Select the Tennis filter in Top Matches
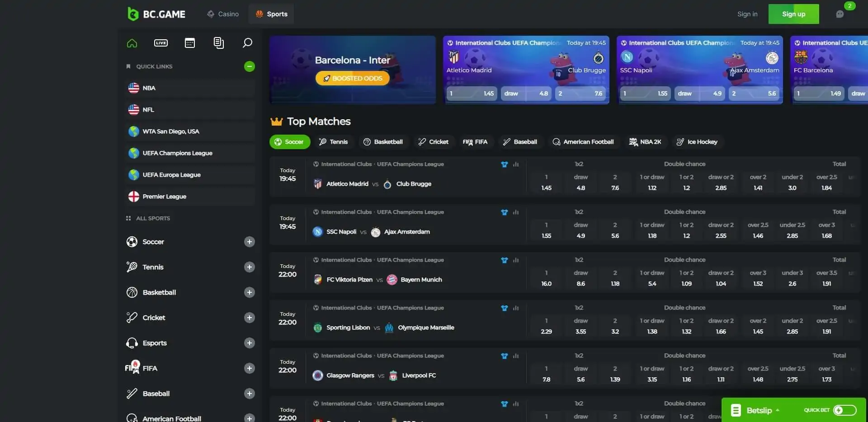 pyautogui.click(x=334, y=141)
